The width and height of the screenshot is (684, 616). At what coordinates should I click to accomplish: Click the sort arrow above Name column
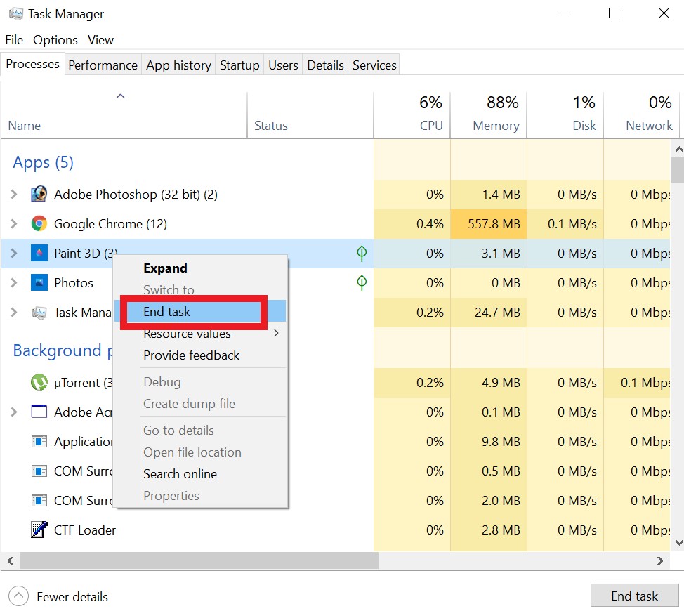point(120,96)
